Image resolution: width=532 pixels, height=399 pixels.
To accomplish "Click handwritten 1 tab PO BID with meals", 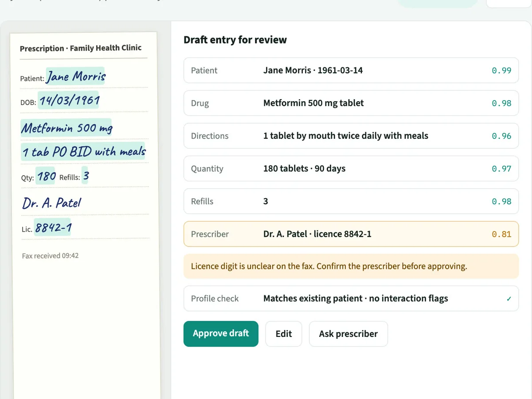I will point(84,152).
